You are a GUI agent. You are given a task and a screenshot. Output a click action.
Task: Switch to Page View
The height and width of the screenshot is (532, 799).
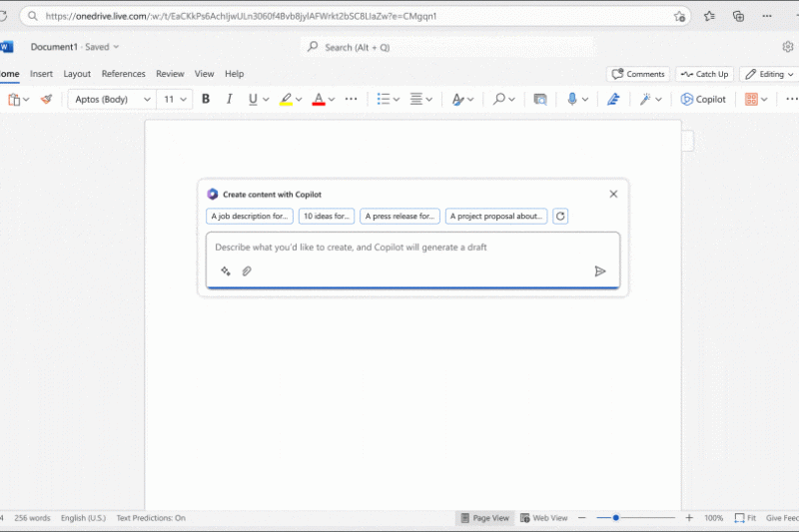coord(485,518)
